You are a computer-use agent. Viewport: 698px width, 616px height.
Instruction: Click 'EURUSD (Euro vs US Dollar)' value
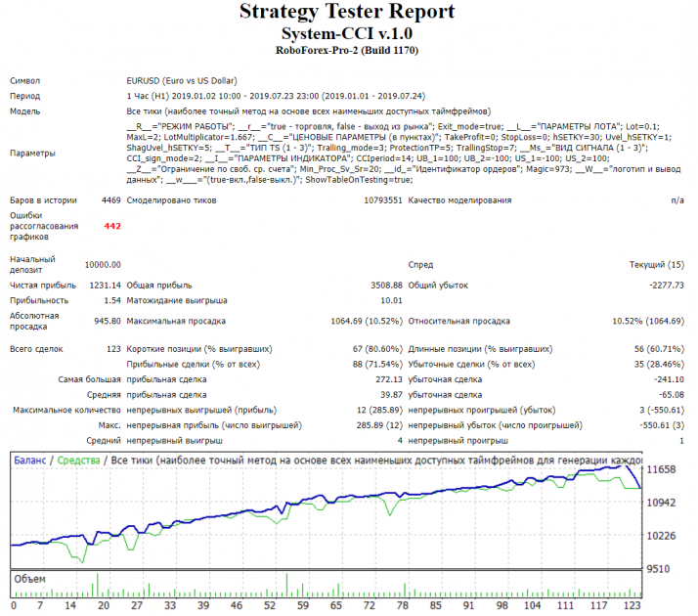(x=182, y=81)
